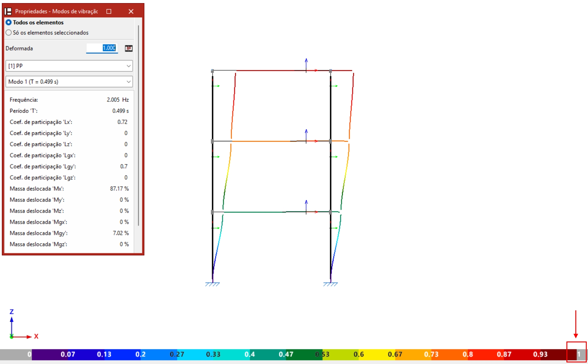This screenshot has width=588, height=364.
Task: Close the Propriedades - Modos de vibração window
Action: pyautogui.click(x=131, y=11)
